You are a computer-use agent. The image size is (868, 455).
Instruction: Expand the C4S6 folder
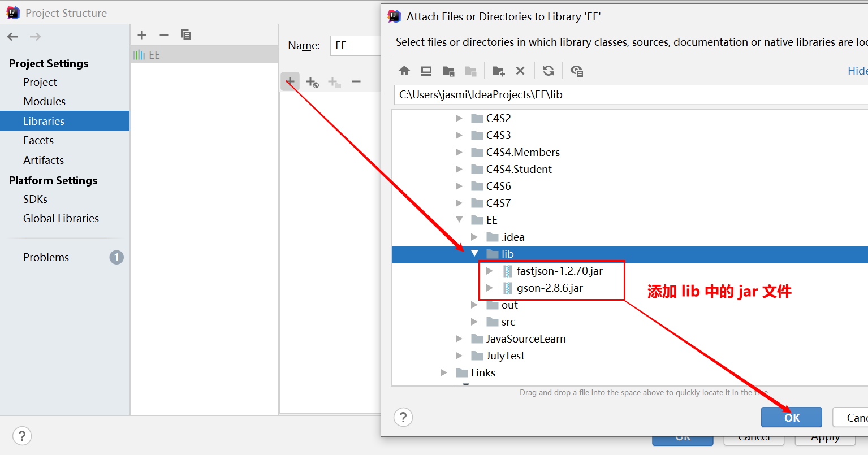[x=459, y=186]
